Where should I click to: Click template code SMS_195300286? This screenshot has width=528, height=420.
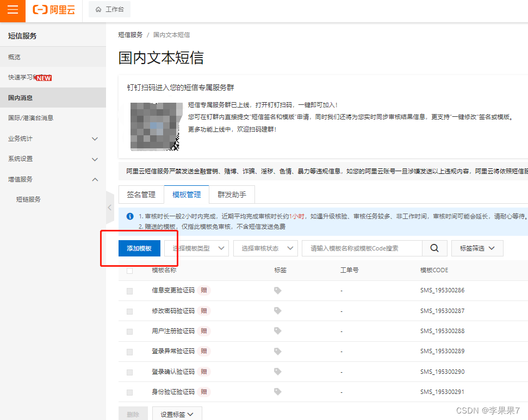coord(442,291)
